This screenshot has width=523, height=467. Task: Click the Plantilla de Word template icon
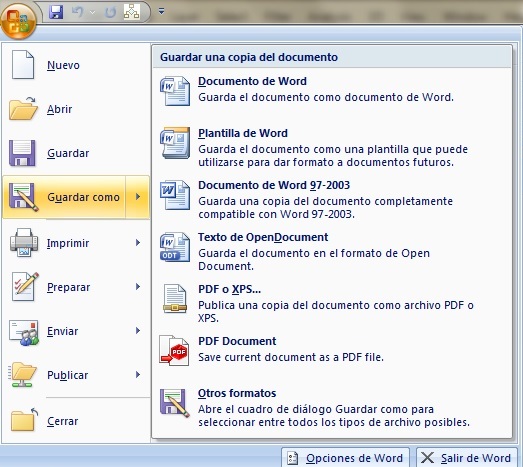coord(175,143)
